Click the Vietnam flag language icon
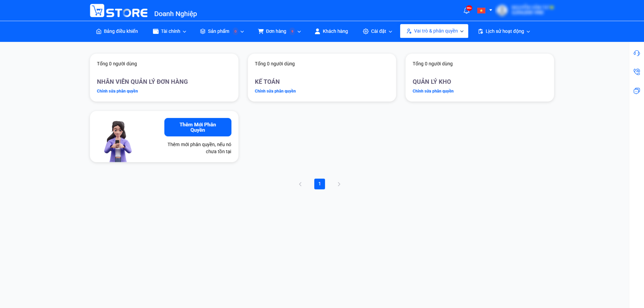Image resolution: width=644 pixels, height=308 pixels. click(481, 11)
